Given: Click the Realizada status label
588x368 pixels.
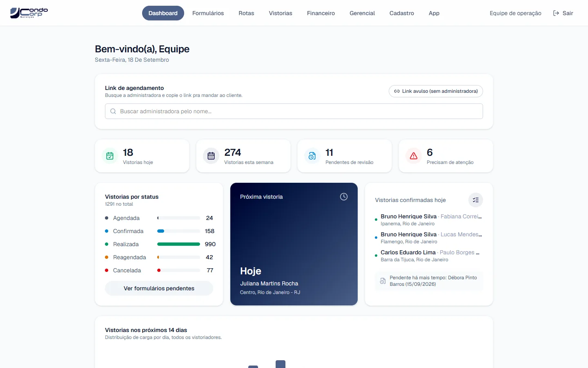Looking at the screenshot, I should [126, 244].
